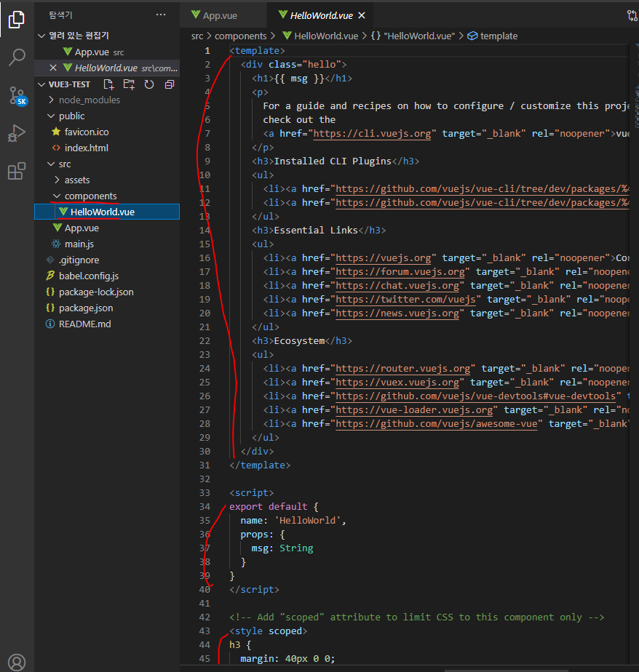Close HelloWorld.vue in open editors list

(x=53, y=68)
